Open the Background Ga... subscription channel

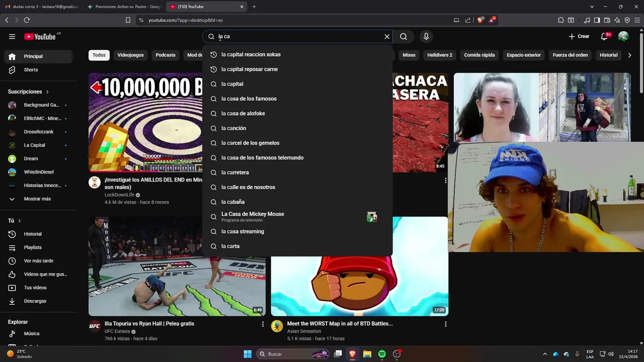(x=38, y=105)
